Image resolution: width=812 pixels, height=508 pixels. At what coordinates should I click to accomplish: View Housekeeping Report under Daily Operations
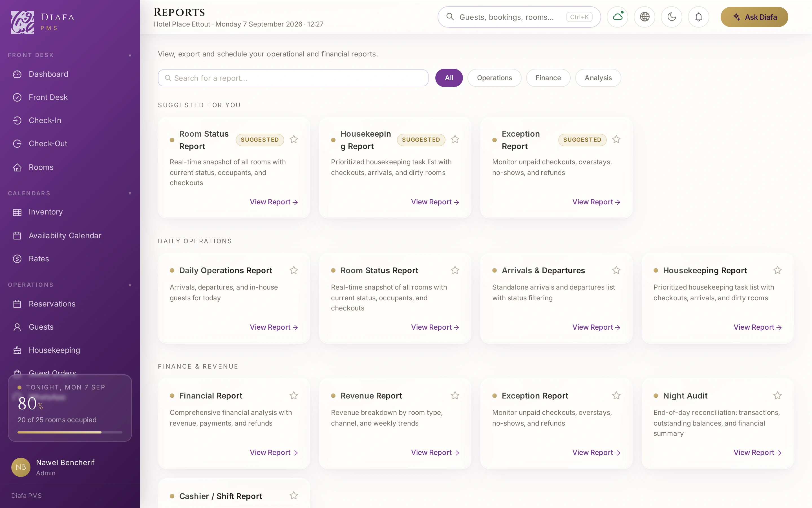tap(758, 327)
